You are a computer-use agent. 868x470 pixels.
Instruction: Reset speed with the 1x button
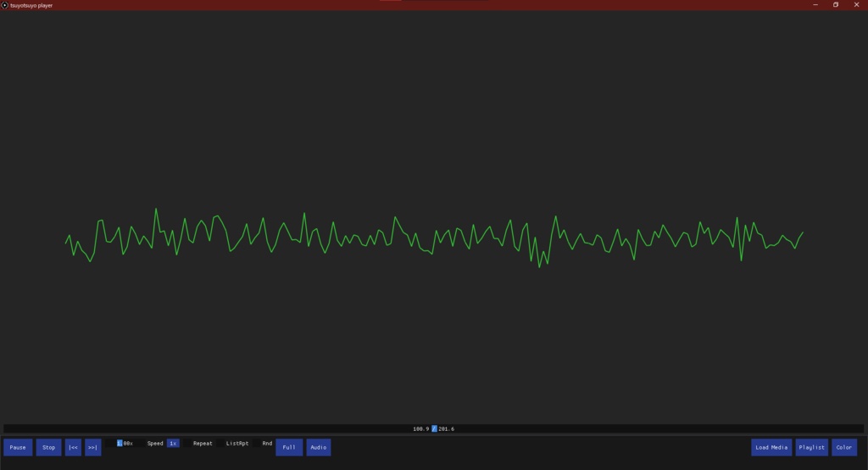click(173, 444)
